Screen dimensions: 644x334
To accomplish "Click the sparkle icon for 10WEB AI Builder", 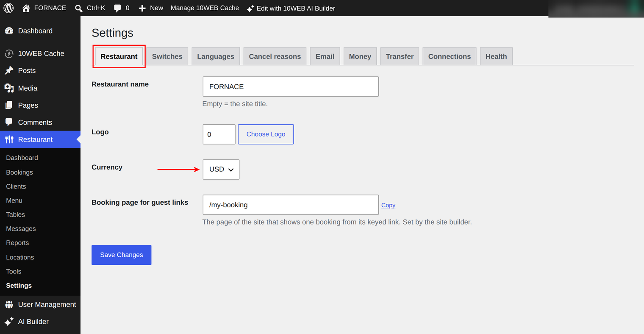I will click(250, 8).
